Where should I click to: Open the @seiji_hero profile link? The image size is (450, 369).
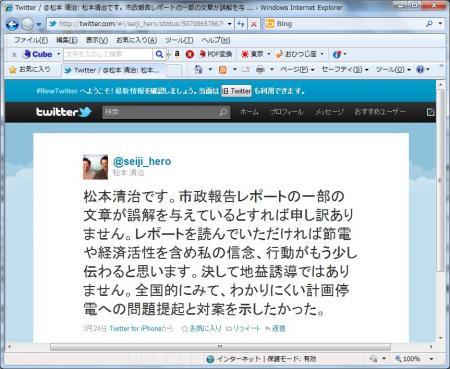pyautogui.click(x=142, y=161)
